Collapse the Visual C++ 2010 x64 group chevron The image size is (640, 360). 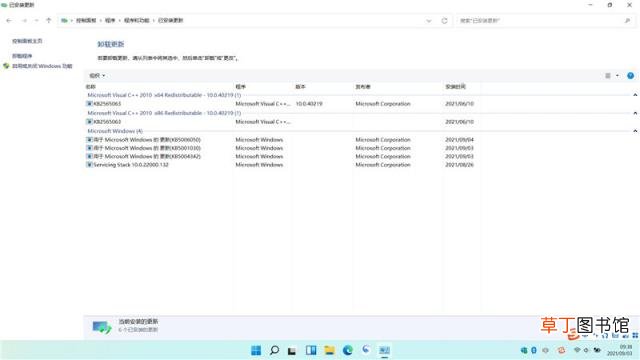(x=635, y=95)
